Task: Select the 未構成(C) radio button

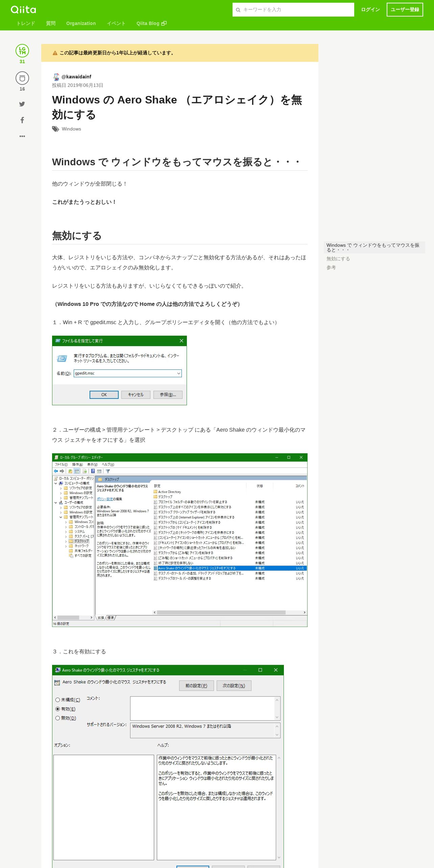Action: point(57,700)
